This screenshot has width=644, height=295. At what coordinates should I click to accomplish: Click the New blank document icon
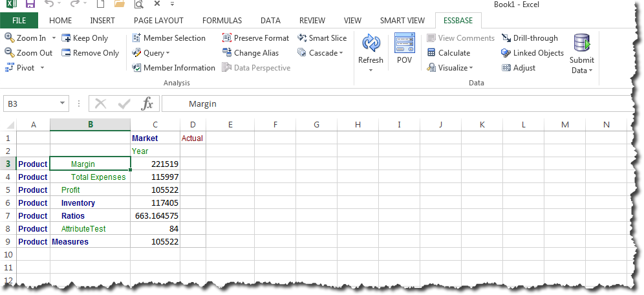[x=100, y=4]
